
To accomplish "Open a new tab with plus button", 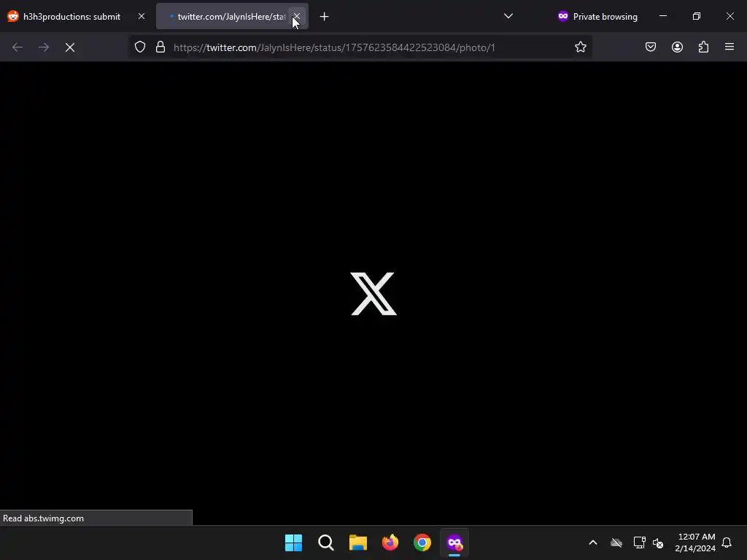I will pos(325,17).
